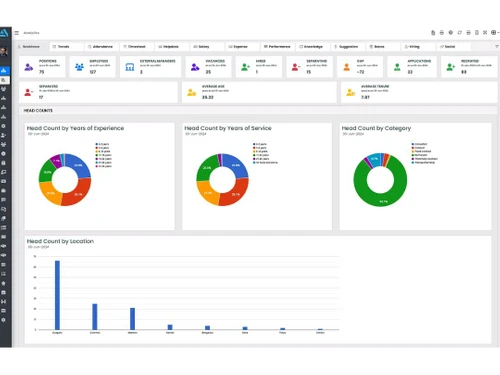Click the Analytics page title
The image size is (500, 375).
pos(31,33)
